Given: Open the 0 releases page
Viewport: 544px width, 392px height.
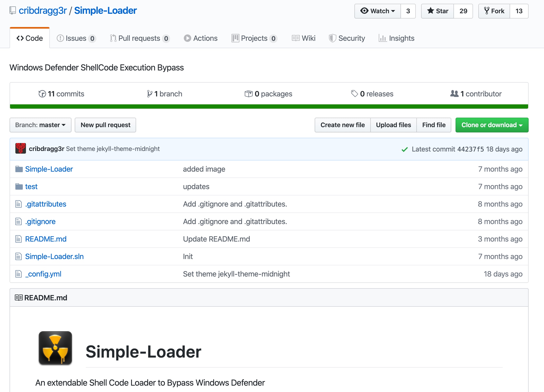Looking at the screenshot, I should (x=372, y=94).
